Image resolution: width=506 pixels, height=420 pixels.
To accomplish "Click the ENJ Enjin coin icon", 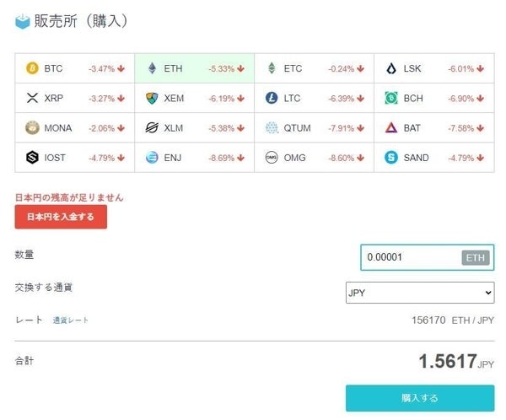I will [x=152, y=158].
